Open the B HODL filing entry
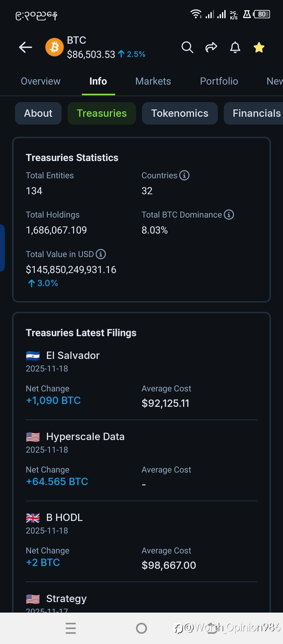The width and height of the screenshot is (283, 644). click(64, 518)
